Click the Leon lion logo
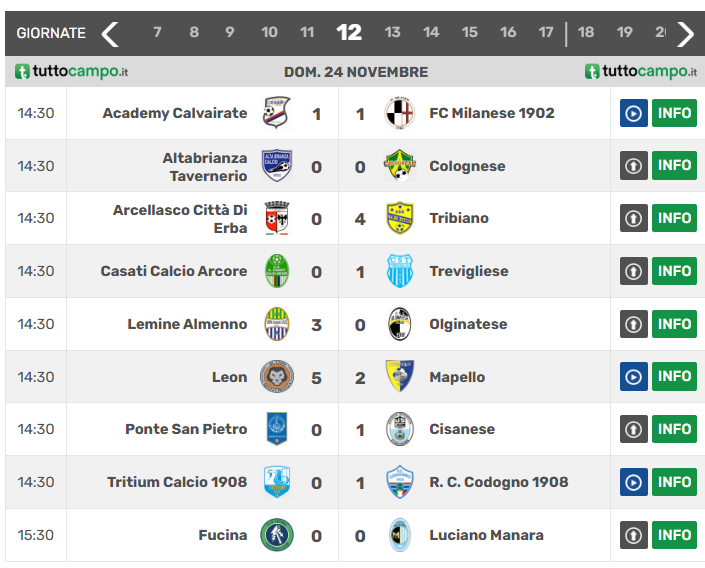The height and width of the screenshot is (568, 705). (277, 376)
